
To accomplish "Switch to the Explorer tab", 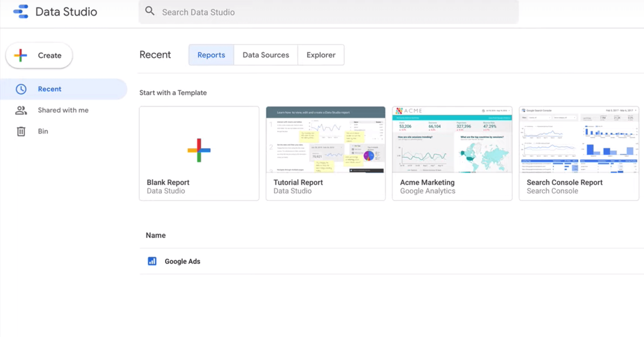I will (x=321, y=55).
